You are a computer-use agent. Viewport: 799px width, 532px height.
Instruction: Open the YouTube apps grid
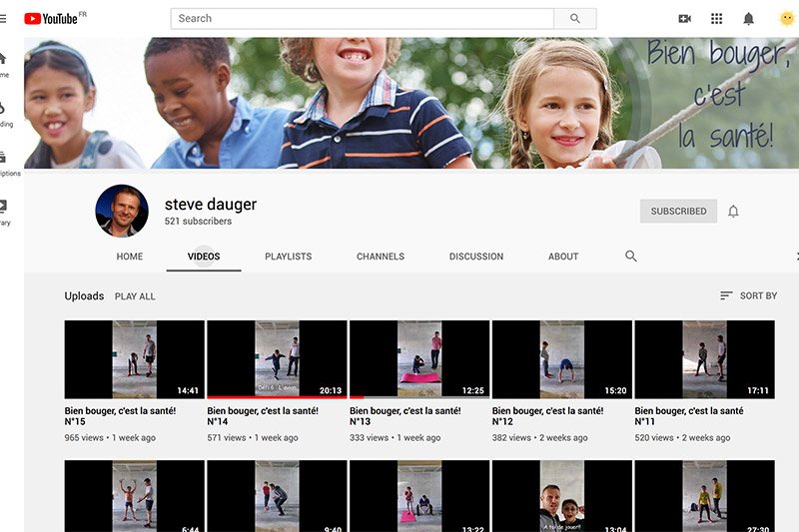(x=716, y=19)
